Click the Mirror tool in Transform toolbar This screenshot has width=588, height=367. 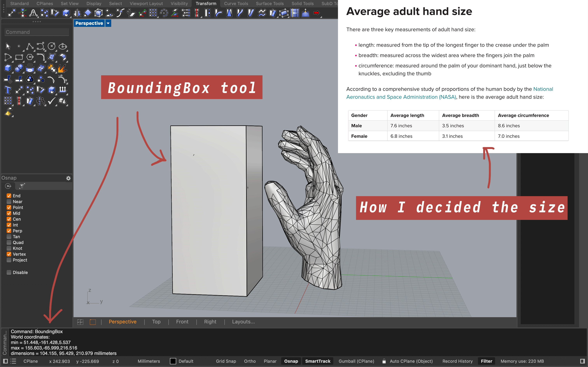77,13
